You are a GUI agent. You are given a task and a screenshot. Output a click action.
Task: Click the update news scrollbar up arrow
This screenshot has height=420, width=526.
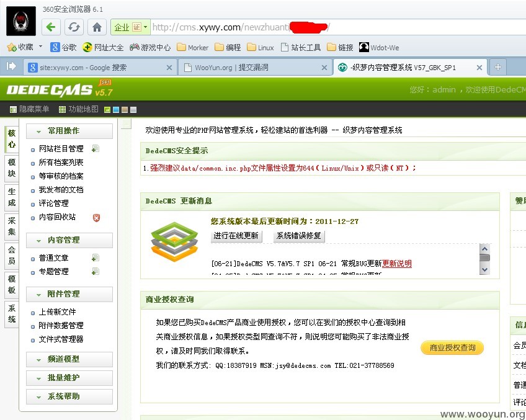pyautogui.click(x=484, y=249)
